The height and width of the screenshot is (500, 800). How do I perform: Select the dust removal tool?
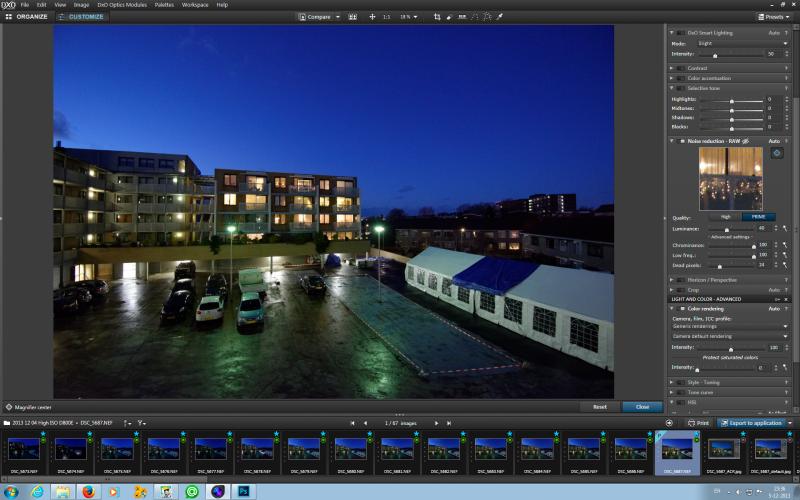[449, 17]
